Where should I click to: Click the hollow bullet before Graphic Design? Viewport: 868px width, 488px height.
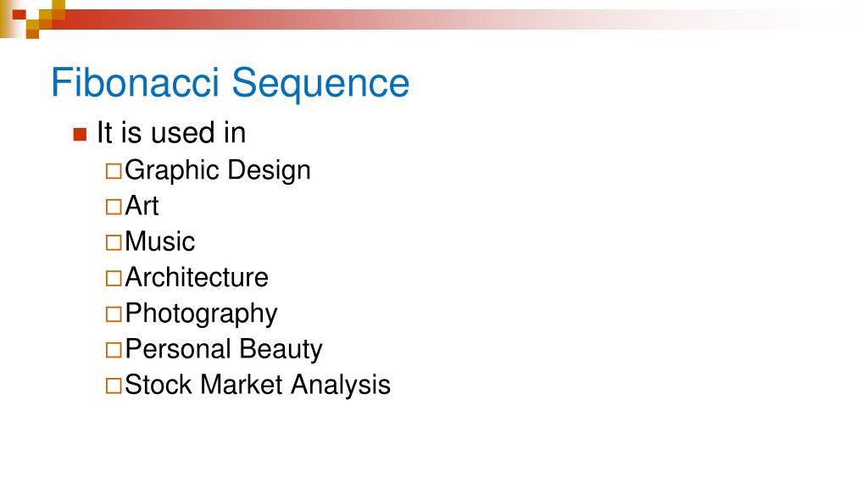(x=114, y=171)
